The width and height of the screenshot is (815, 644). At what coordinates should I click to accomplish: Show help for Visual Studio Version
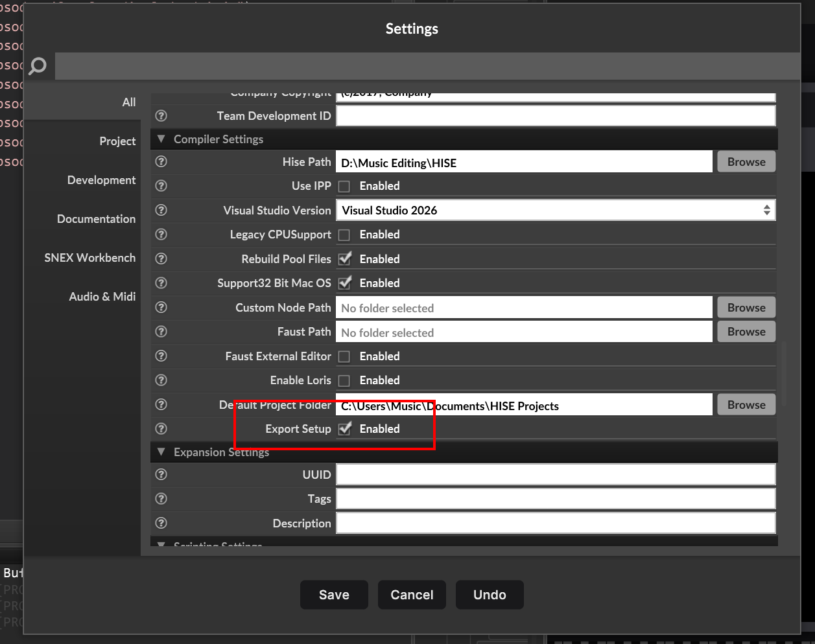[x=161, y=210]
